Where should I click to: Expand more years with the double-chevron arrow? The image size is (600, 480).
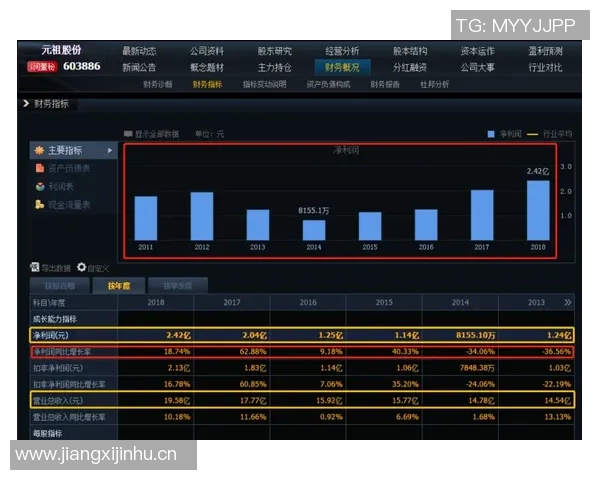(568, 302)
